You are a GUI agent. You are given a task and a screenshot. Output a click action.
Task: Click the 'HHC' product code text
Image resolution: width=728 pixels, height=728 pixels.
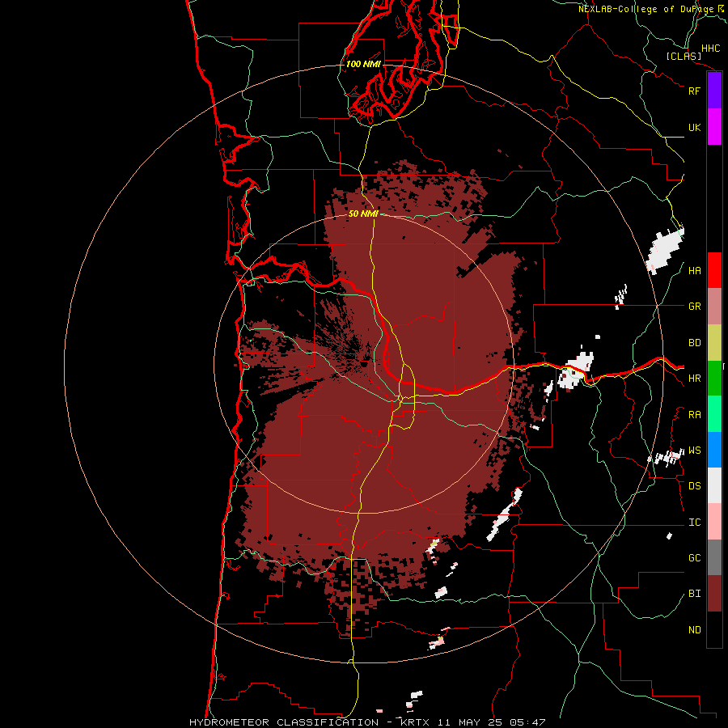point(711,49)
